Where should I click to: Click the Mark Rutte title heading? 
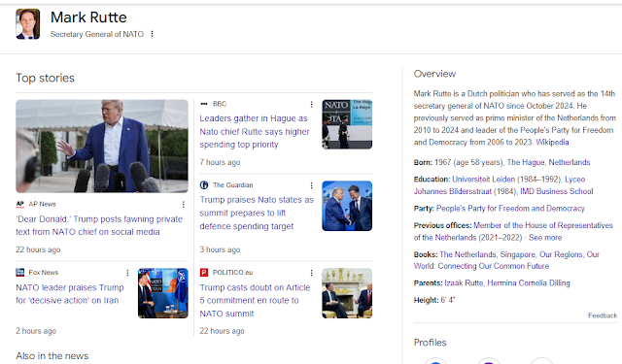pyautogui.click(x=88, y=17)
